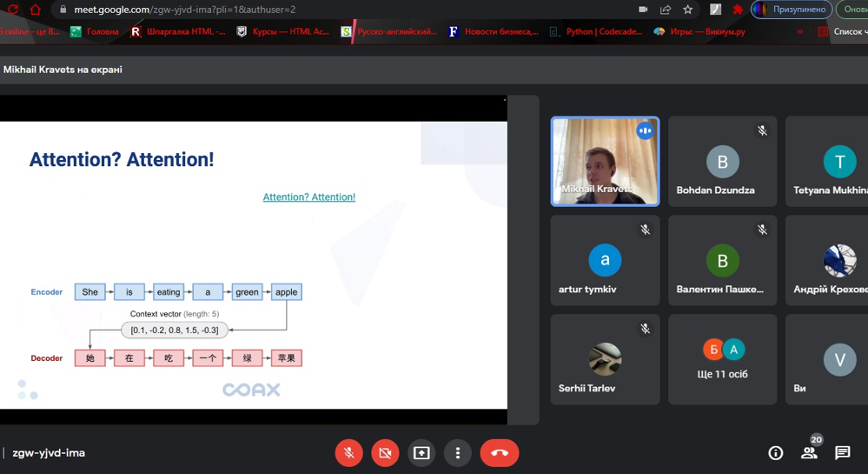Turn on your camera
Image resolution: width=868 pixels, height=474 pixels.
click(x=385, y=453)
